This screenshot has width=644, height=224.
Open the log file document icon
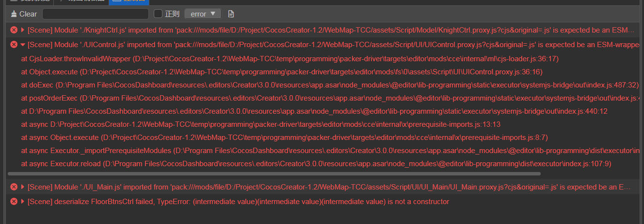pos(231,14)
